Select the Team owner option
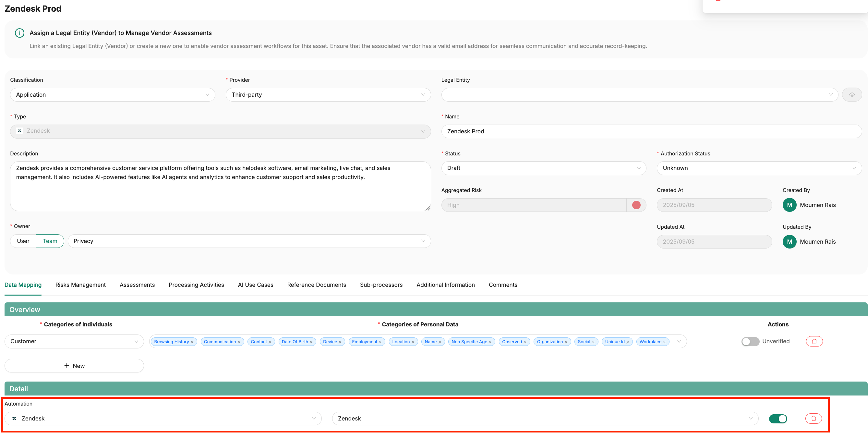The width and height of the screenshot is (868, 438). 50,241
